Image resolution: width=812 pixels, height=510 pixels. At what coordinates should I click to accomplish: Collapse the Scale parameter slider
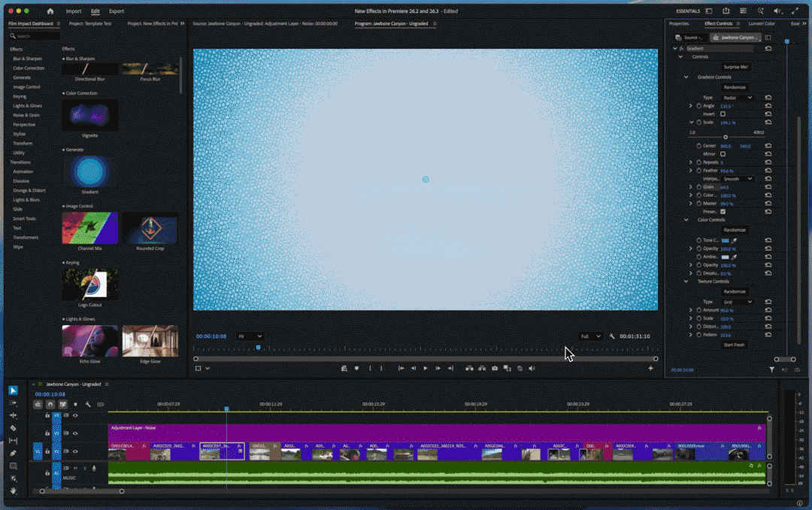click(691, 123)
